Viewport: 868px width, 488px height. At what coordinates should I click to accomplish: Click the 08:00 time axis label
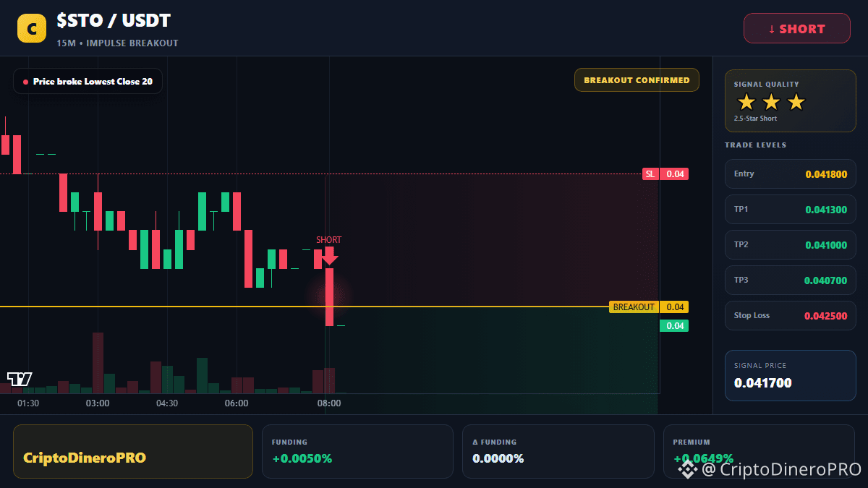(329, 403)
